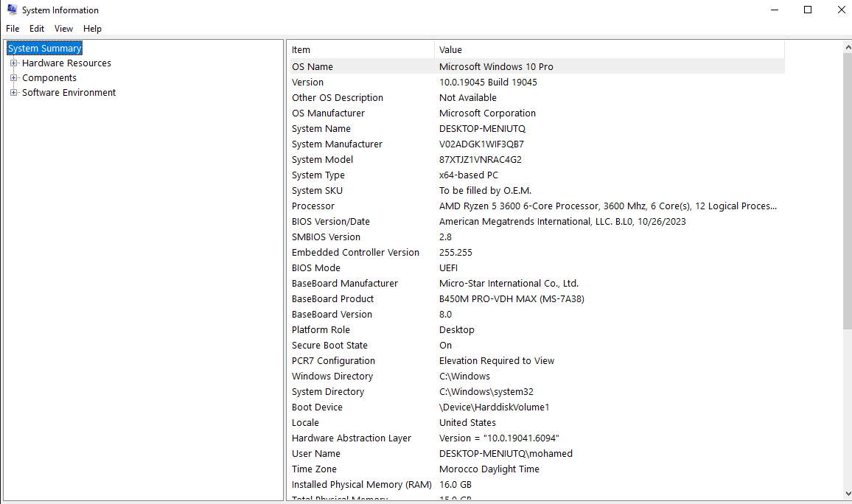Click the value Elevation Required to View

[497, 360]
